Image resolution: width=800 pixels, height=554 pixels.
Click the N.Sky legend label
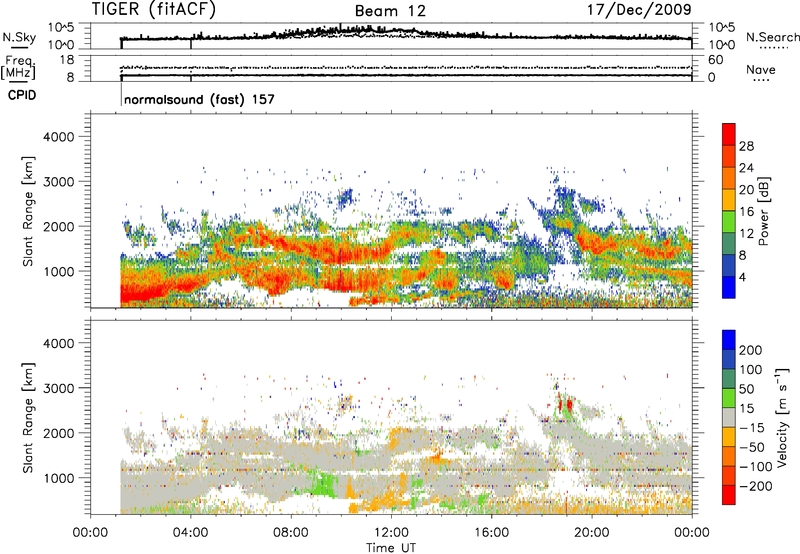click(19, 37)
